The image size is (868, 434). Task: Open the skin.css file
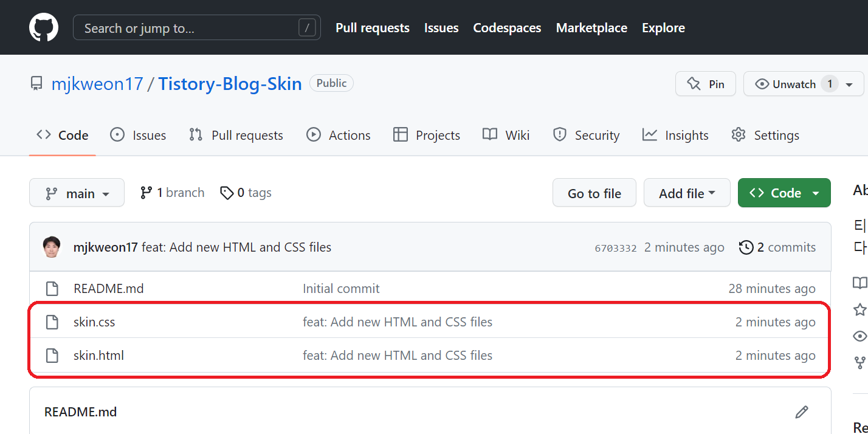94,322
